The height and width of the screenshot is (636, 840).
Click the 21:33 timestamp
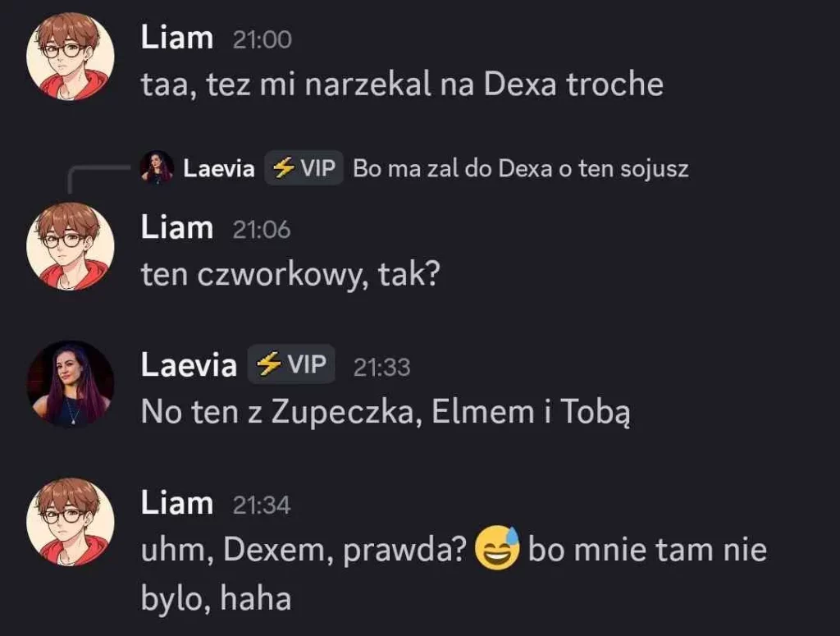coord(381,367)
